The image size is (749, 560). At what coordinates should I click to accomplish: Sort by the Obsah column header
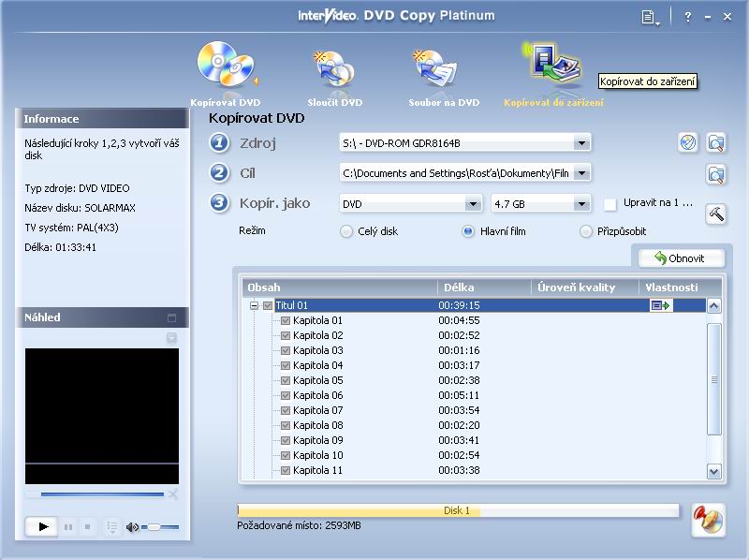point(340,287)
